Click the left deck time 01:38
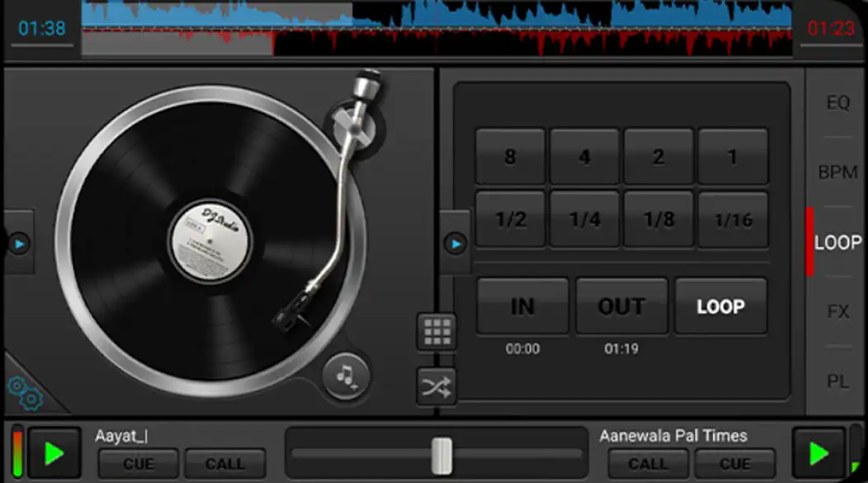Viewport: 868px width, 483px height. (x=42, y=28)
